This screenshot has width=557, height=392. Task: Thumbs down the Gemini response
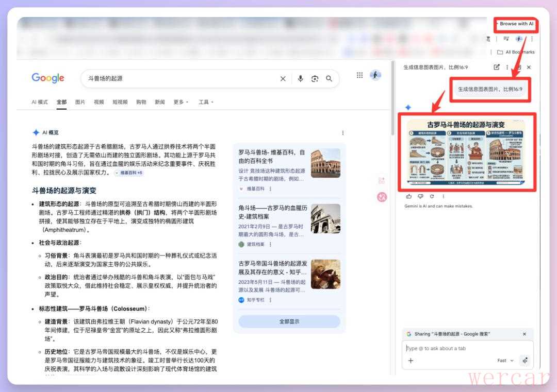coord(420,196)
